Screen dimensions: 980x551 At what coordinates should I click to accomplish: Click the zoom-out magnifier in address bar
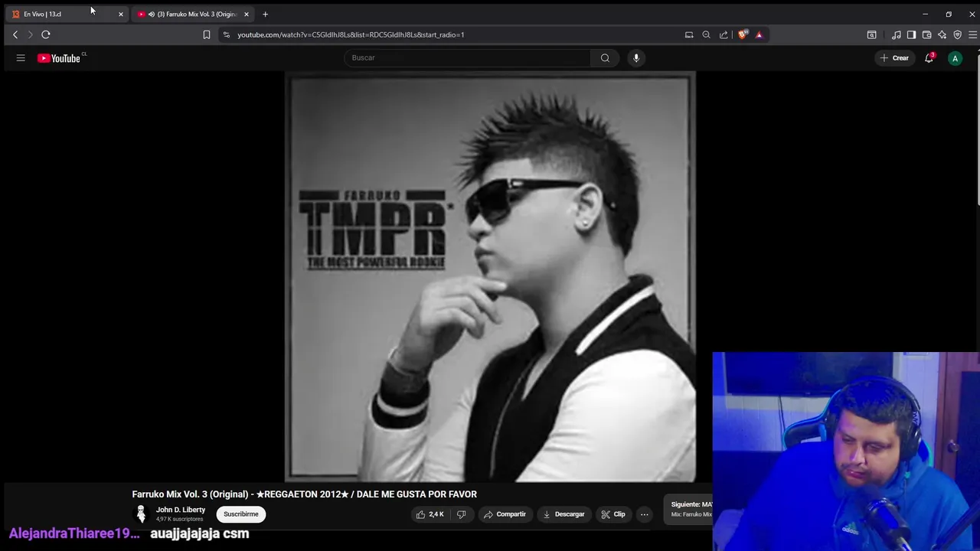pos(707,34)
